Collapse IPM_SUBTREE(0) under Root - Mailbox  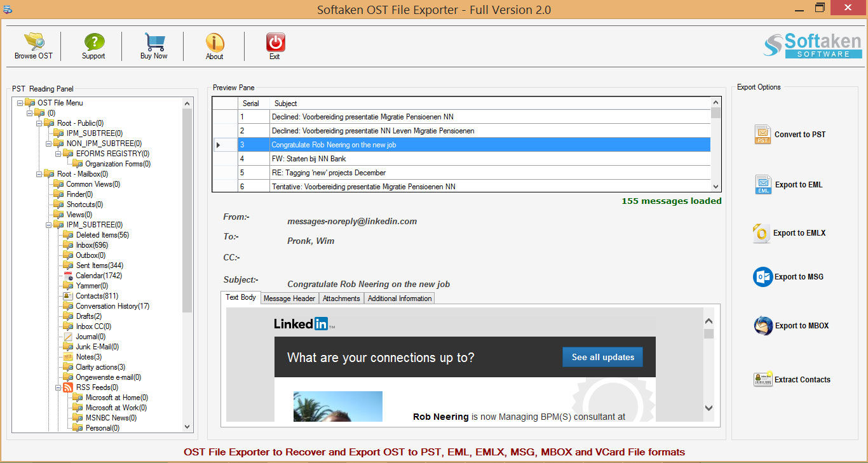pyautogui.click(x=49, y=225)
